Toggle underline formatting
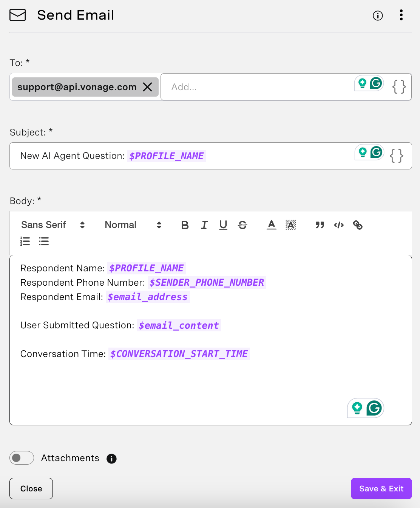This screenshot has width=420, height=508. click(223, 225)
